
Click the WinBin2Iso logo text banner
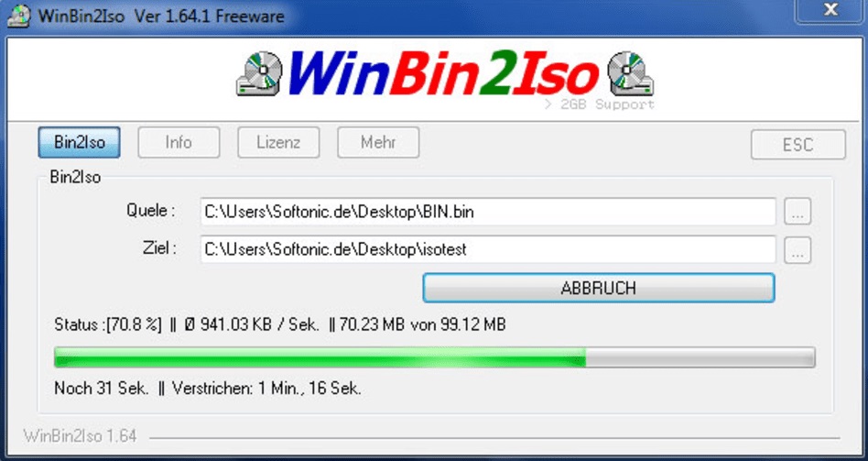pos(443,73)
